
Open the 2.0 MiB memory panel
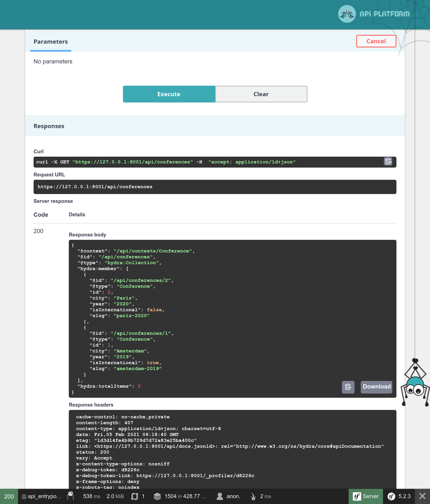tap(115, 496)
